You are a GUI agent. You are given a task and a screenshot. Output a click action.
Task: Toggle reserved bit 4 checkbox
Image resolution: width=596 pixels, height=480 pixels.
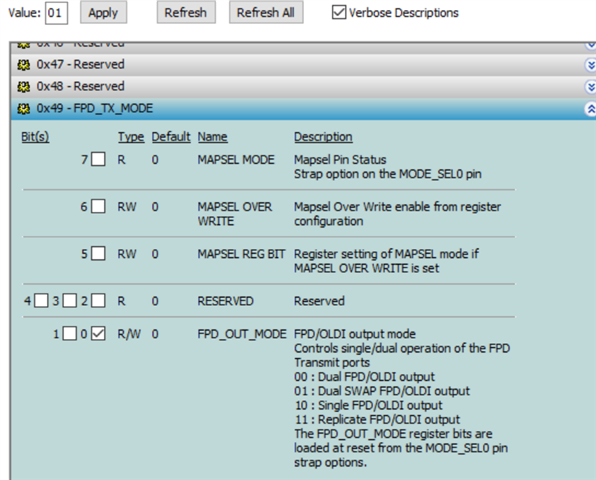click(41, 301)
